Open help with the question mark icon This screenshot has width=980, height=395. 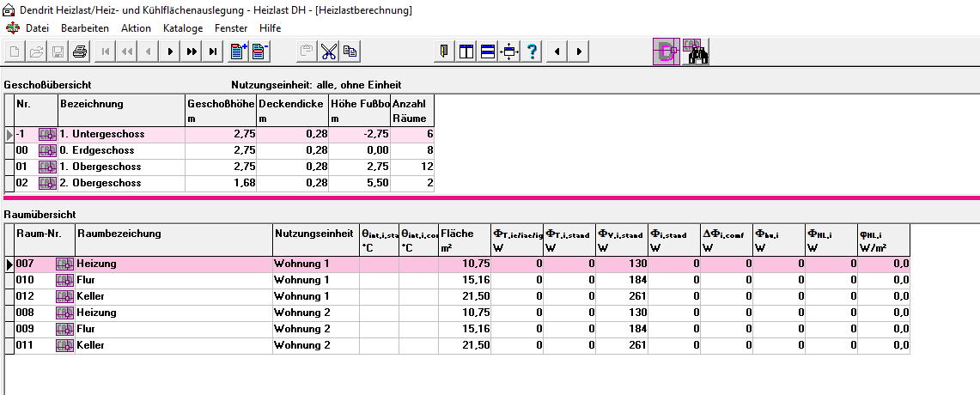tap(531, 52)
